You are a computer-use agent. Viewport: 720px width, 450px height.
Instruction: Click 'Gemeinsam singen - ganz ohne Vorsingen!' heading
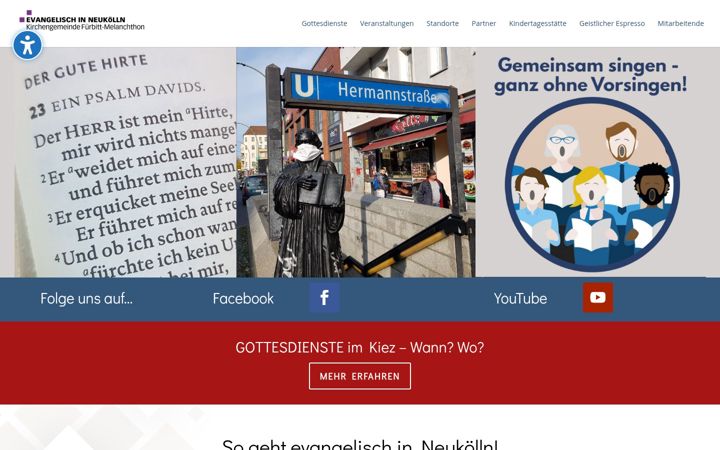click(x=591, y=75)
